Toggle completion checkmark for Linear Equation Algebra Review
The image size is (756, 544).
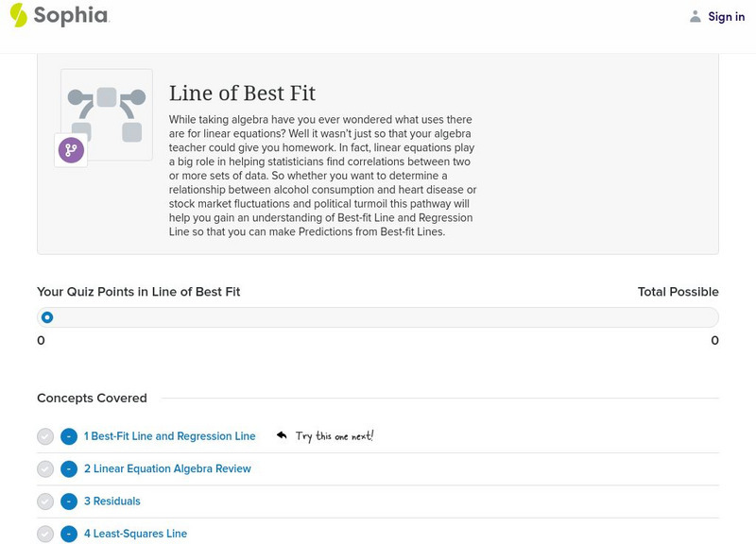pyautogui.click(x=45, y=469)
